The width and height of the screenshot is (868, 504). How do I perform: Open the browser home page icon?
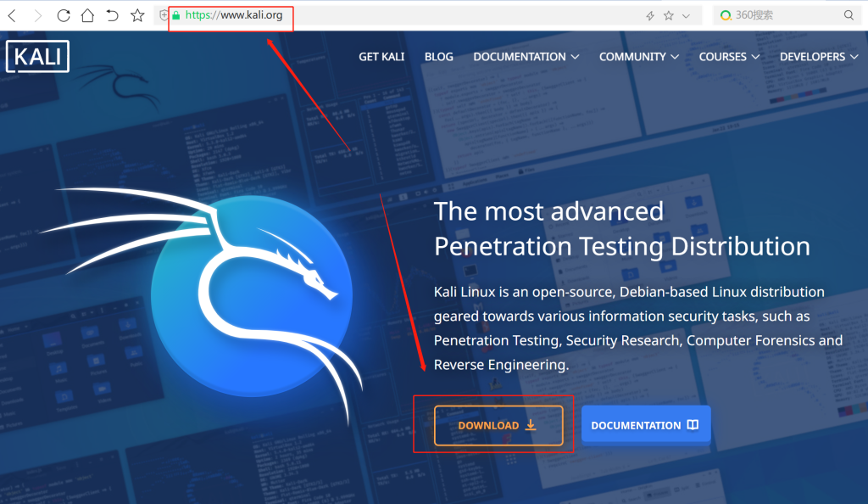coord(87,15)
